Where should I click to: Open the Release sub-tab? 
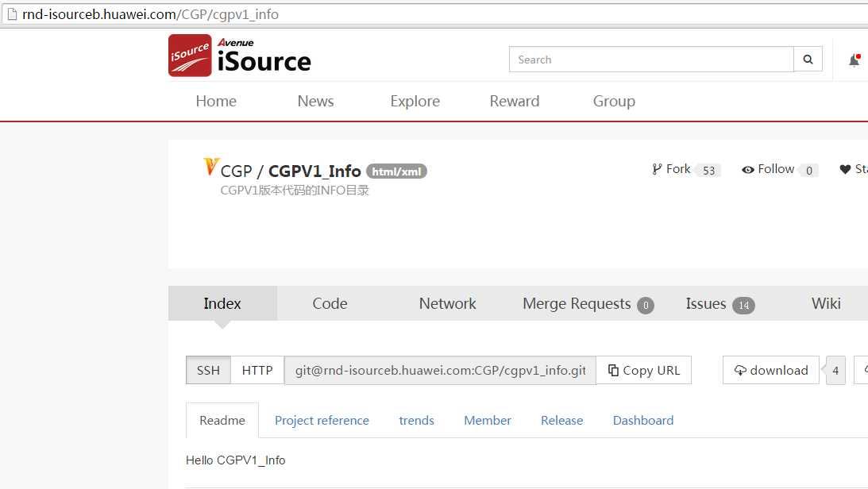562,421
